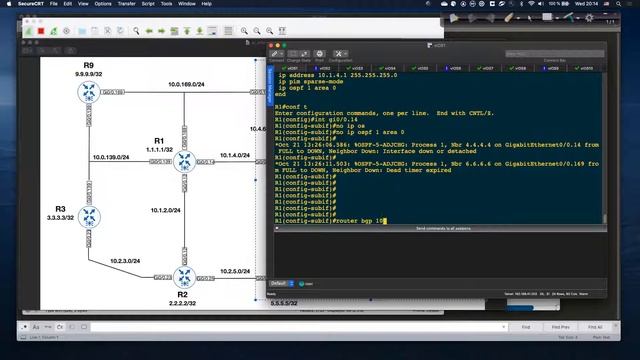Click the 10.0.169.0/24 subnet label

(186, 84)
